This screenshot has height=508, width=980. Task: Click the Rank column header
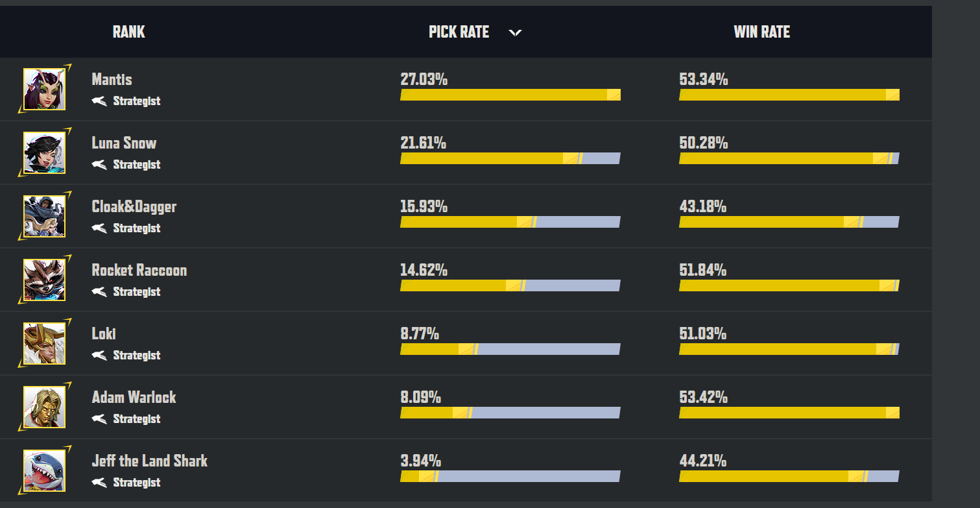pos(128,32)
